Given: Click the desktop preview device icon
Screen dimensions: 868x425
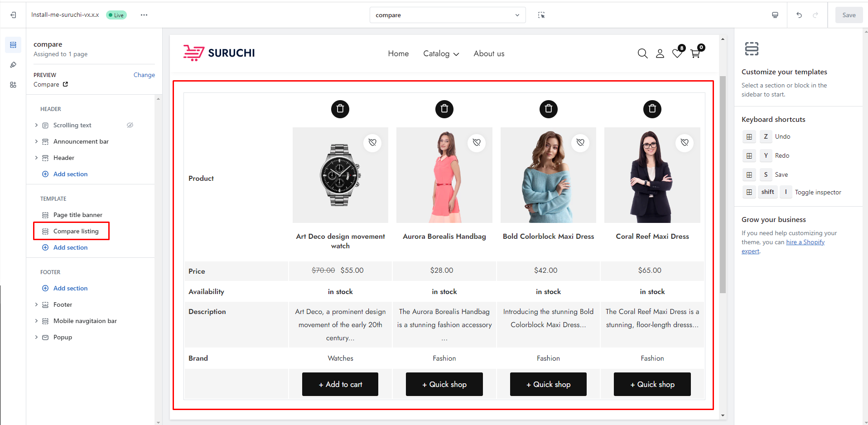Looking at the screenshot, I should [775, 15].
